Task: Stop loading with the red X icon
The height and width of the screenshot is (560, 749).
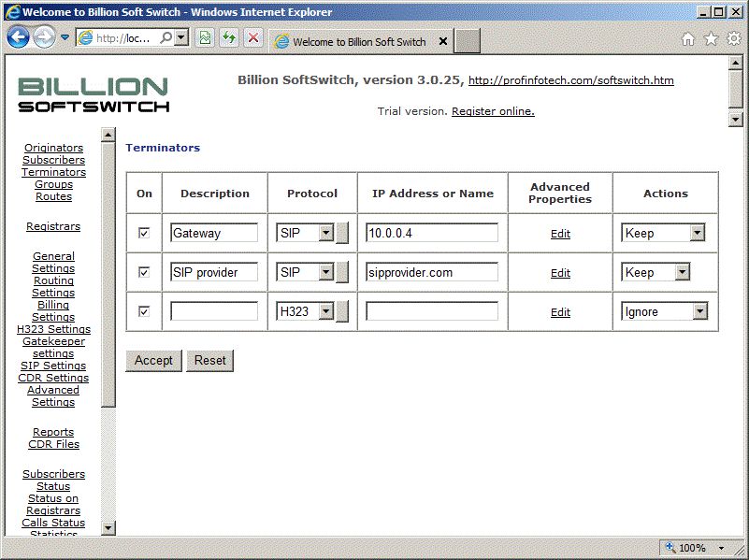Action: pyautogui.click(x=253, y=37)
